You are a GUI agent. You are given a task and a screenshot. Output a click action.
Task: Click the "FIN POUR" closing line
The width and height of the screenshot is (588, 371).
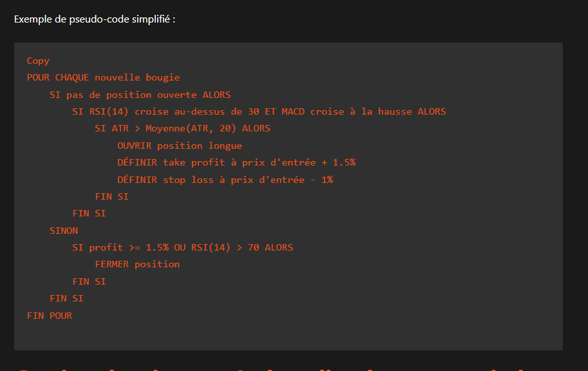50,316
